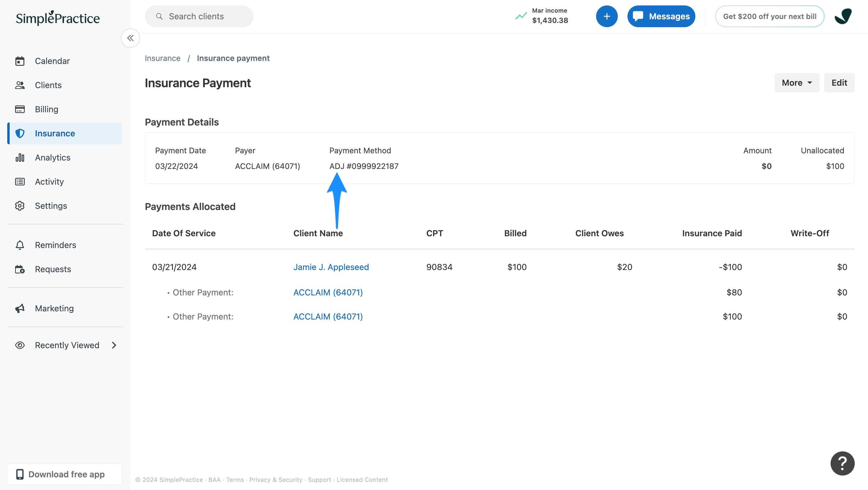The image size is (868, 490).
Task: Collapse the sidebar with double-chevron icon
Action: 130,38
